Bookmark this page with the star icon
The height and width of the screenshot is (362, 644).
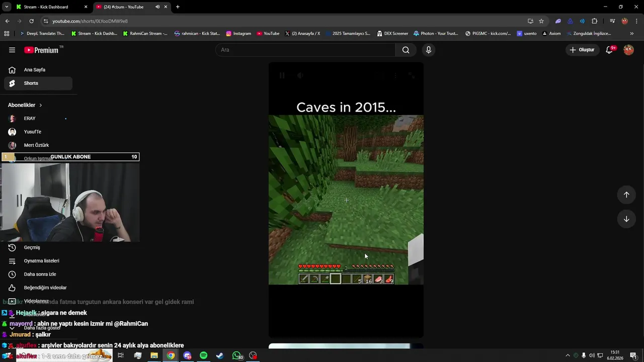(x=541, y=21)
